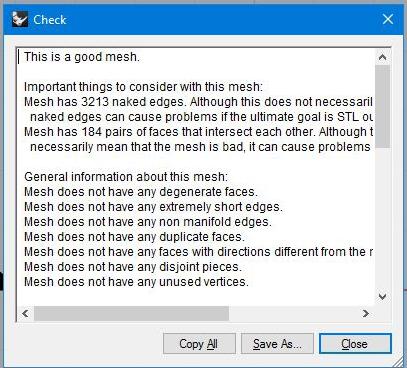The image size is (407, 368).
Task: Click the horizontal scrollbar left arrow
Action: (x=26, y=313)
